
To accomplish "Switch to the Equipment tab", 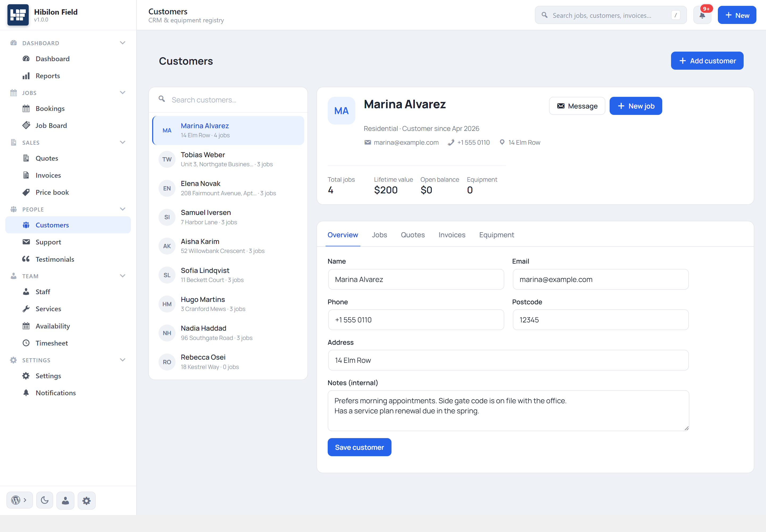I will tap(496, 235).
